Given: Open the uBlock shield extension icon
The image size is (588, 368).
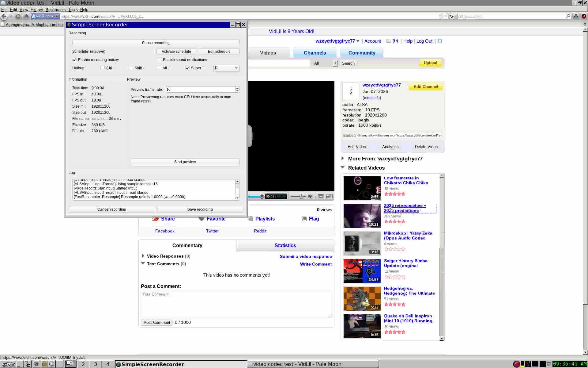Looking at the screenshot, I should click(584, 16).
